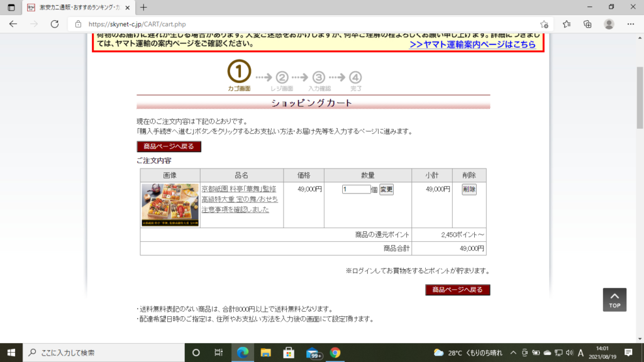
Task: Click the 2,450ポイント value
Action: [x=463, y=235]
